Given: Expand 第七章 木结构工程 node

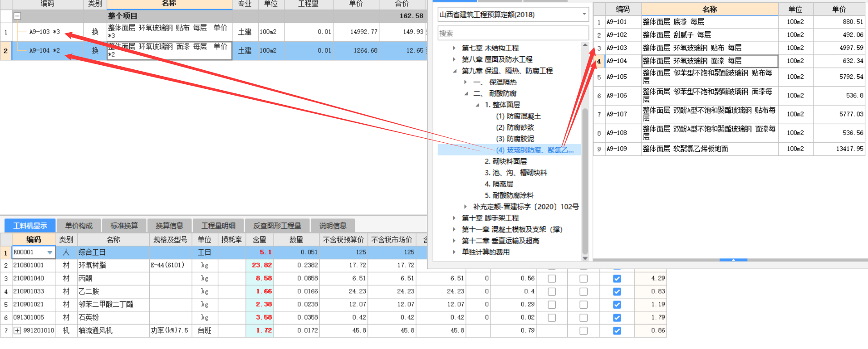Looking at the screenshot, I should point(454,48).
